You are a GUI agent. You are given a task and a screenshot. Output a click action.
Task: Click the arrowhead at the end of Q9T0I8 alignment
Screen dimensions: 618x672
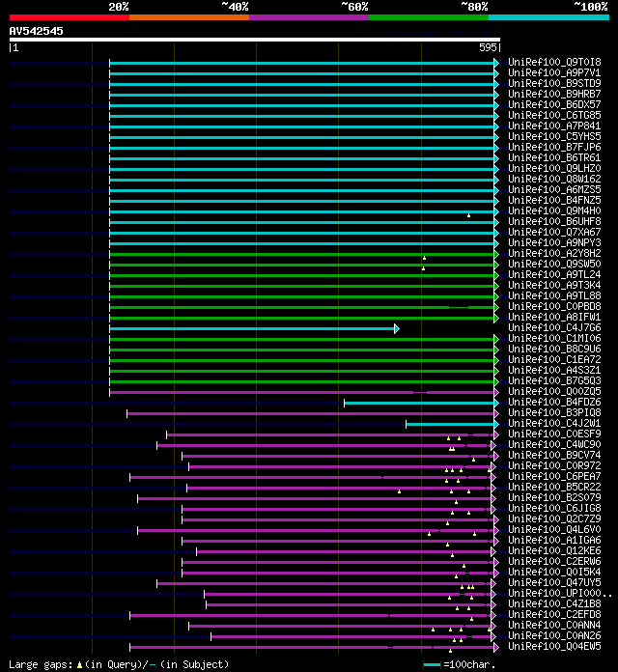(x=496, y=63)
